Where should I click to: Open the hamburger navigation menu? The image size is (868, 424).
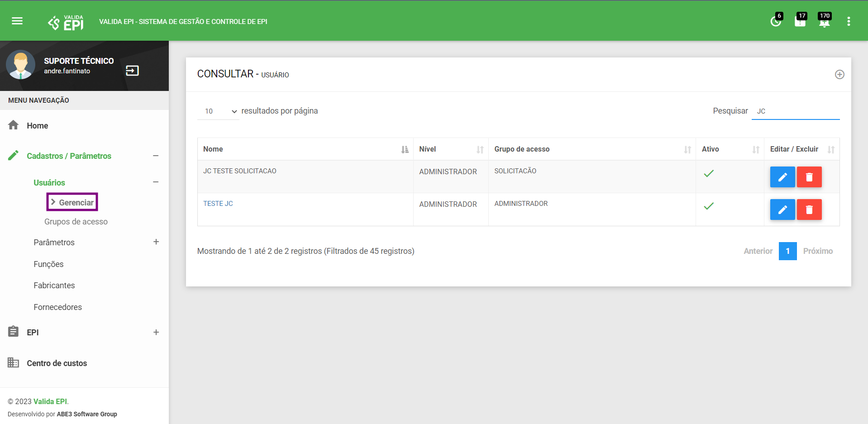17,21
